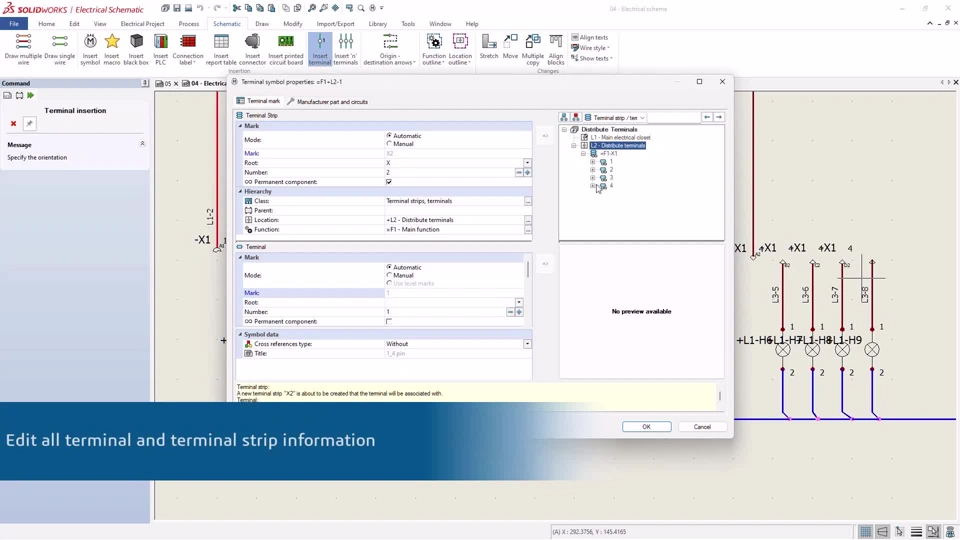The image size is (960, 540).
Task: Click the green arrow icon in Command panel
Action: 31,95
